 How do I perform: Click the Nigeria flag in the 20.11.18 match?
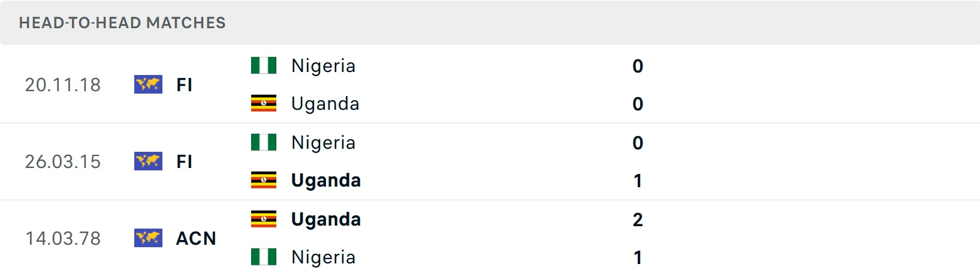[x=264, y=65]
